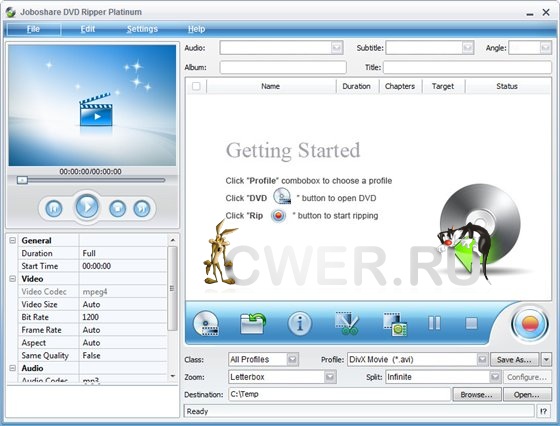Image resolution: width=560 pixels, height=426 pixels.
Task: Open the Profile DivX Movie dropdown
Action: pos(482,359)
